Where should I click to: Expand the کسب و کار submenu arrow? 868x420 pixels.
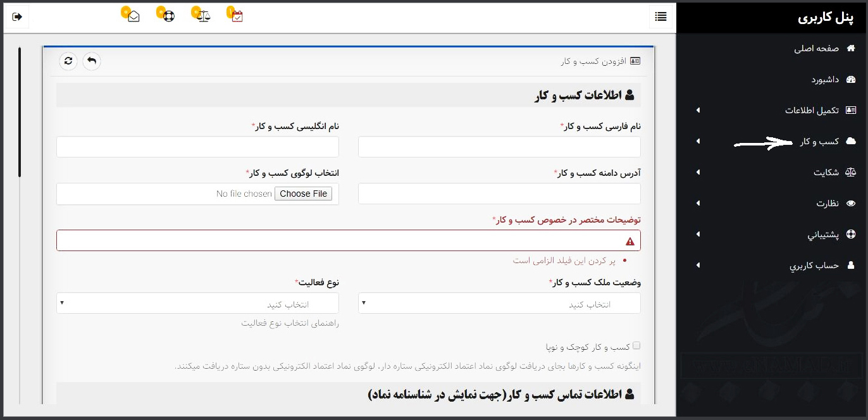point(698,141)
